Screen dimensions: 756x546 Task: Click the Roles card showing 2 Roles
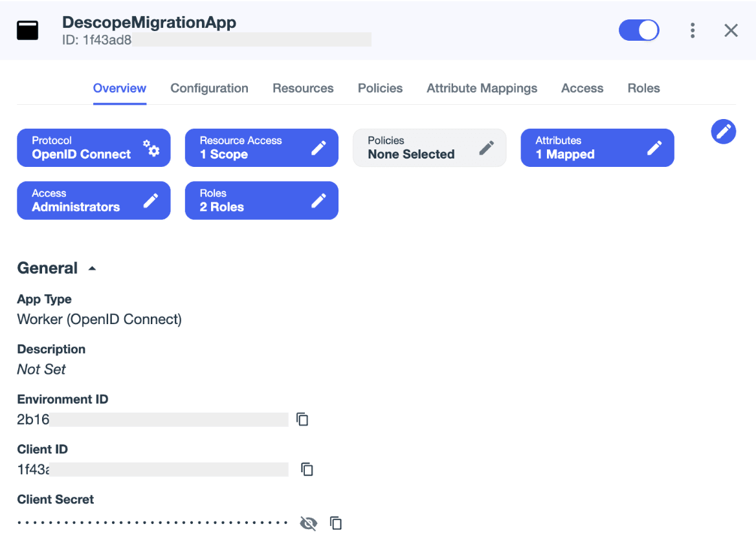coord(261,201)
